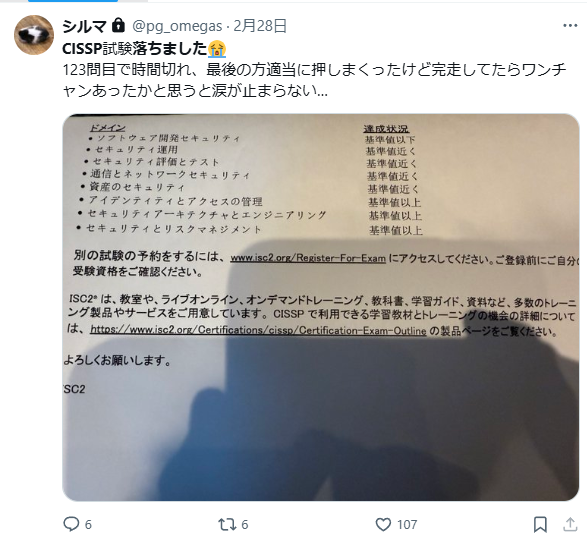
Task: Click the isc2.org Register-For-Exam URL in photo
Action: click(x=308, y=258)
